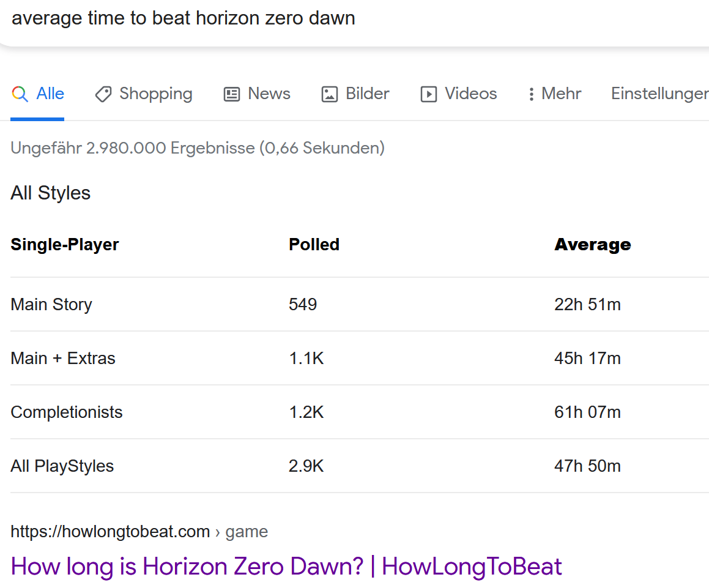Open the Alle results tab
This screenshot has width=709, height=588.
[x=50, y=94]
